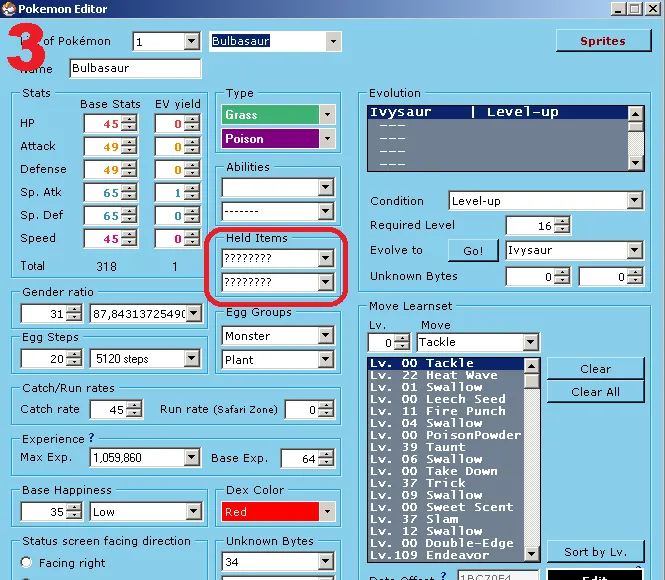Expand the Condition Level-up dropdown
Screen dimensions: 665x580
634,201
